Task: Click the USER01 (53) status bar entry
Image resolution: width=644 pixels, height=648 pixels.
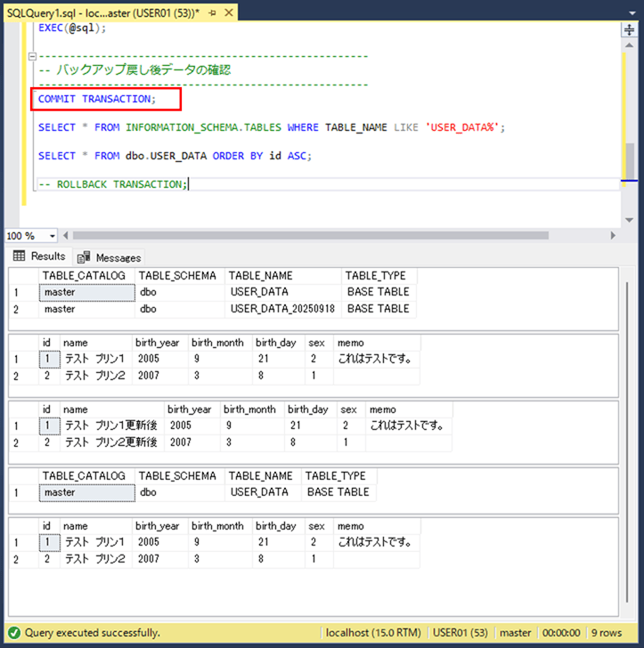Action: (460, 633)
